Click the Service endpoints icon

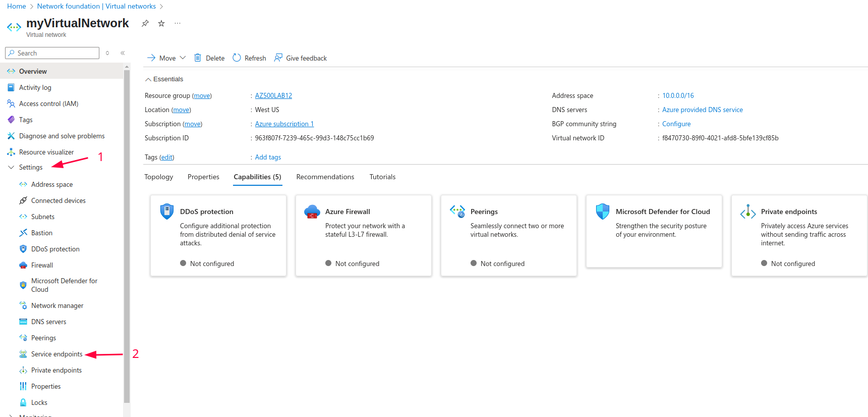point(23,354)
